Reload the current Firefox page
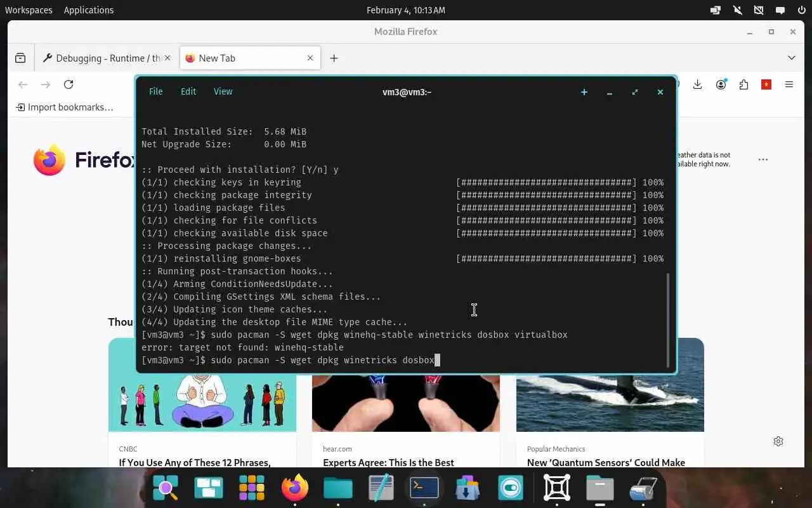 [69, 84]
